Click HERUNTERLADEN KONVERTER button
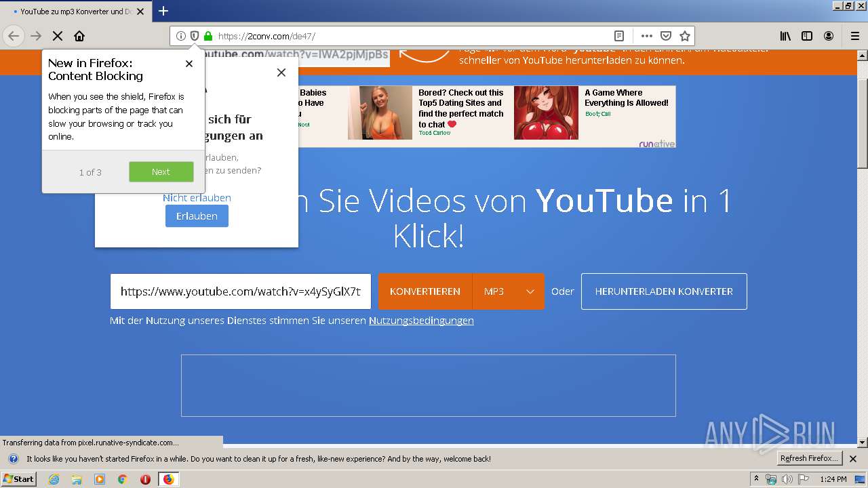Screen dimensions: 868x488 664,291
